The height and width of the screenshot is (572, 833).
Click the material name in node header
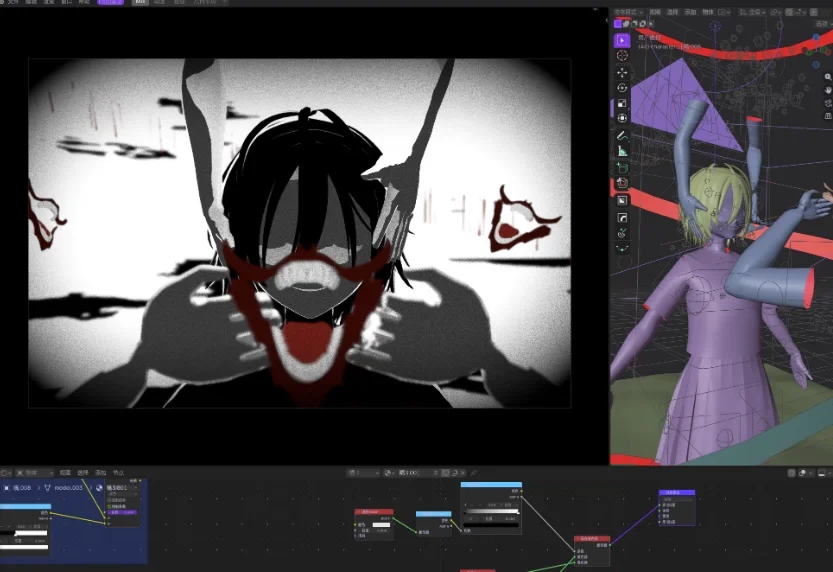pos(410,473)
